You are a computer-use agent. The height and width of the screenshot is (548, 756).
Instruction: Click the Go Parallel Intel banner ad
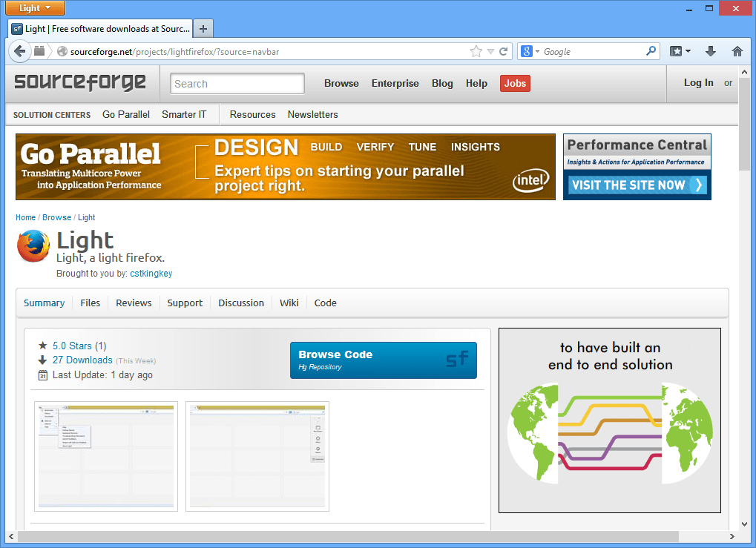pyautogui.click(x=286, y=167)
